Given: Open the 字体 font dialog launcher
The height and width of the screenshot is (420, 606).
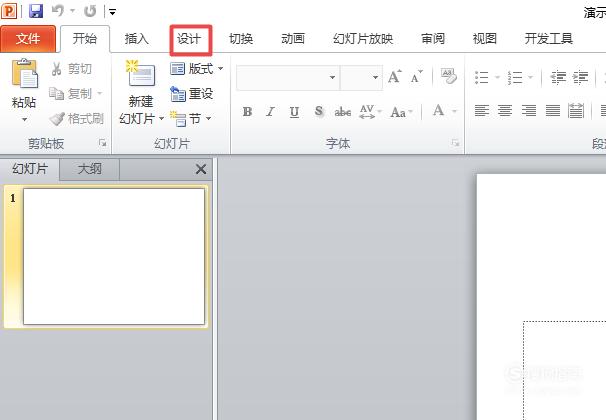Looking at the screenshot, I should click(x=455, y=143).
